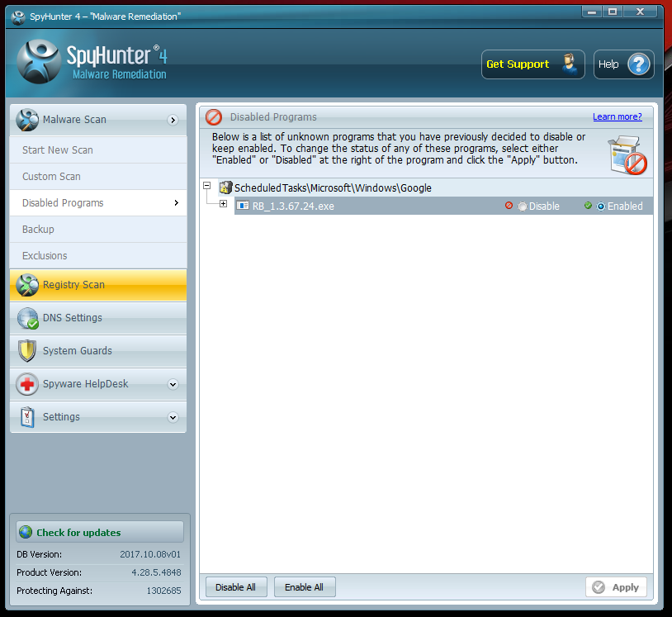Click the Help button
The width and height of the screenshot is (672, 617).
tap(624, 64)
